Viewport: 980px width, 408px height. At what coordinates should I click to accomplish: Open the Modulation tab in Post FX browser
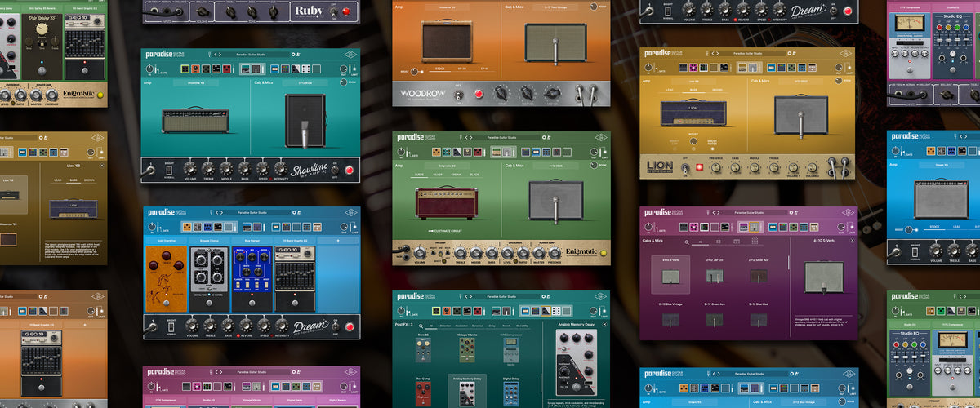[461, 326]
